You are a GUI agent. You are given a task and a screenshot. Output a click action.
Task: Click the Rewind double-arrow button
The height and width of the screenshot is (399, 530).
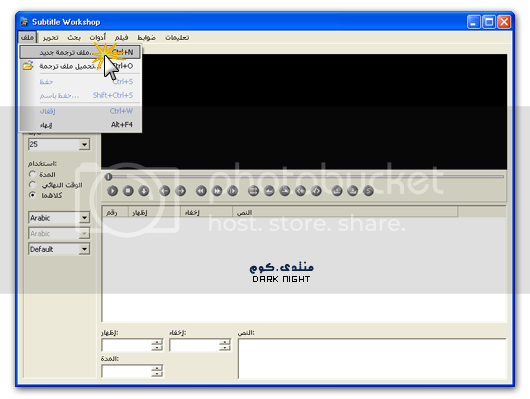201,191
